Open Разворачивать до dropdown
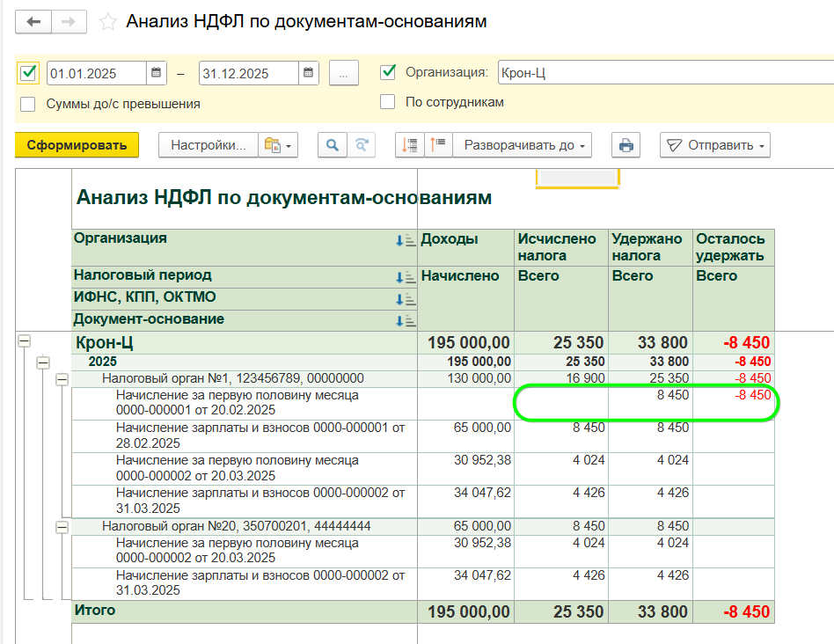Image resolution: width=834 pixels, height=644 pixels. click(x=522, y=145)
